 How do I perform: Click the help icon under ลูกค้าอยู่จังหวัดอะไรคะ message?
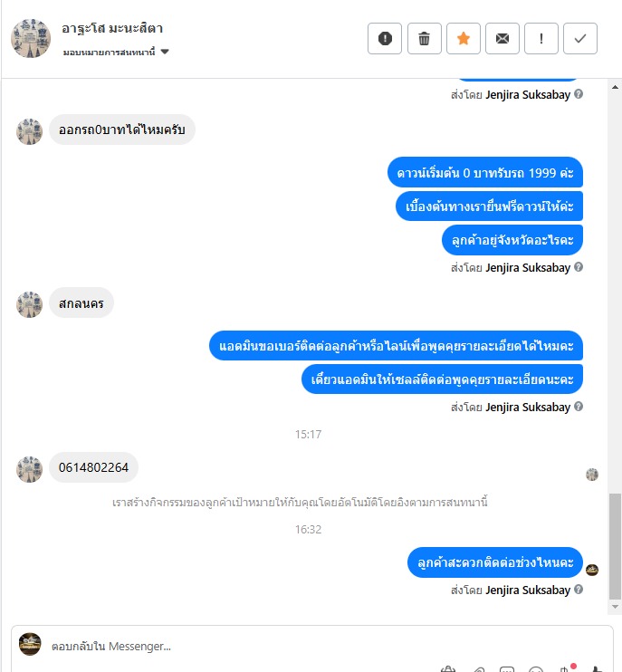click(579, 267)
